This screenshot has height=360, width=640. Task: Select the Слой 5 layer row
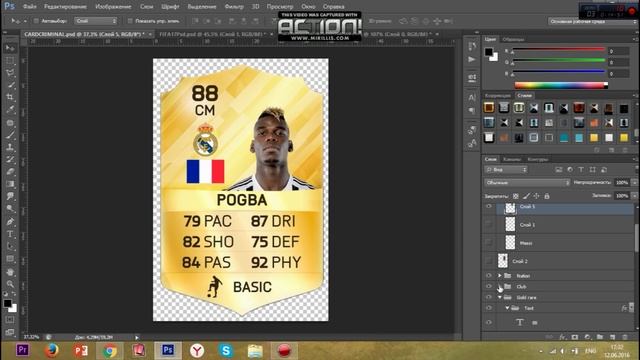[564, 208]
